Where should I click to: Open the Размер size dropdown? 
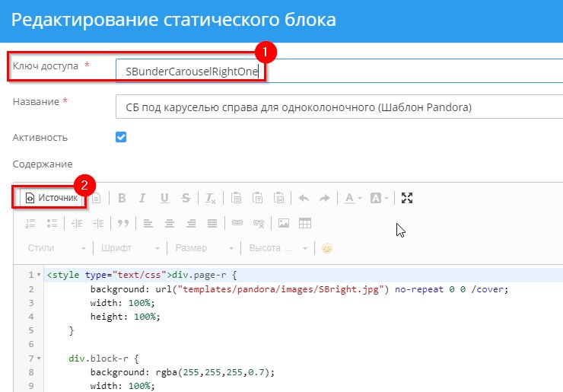point(203,248)
